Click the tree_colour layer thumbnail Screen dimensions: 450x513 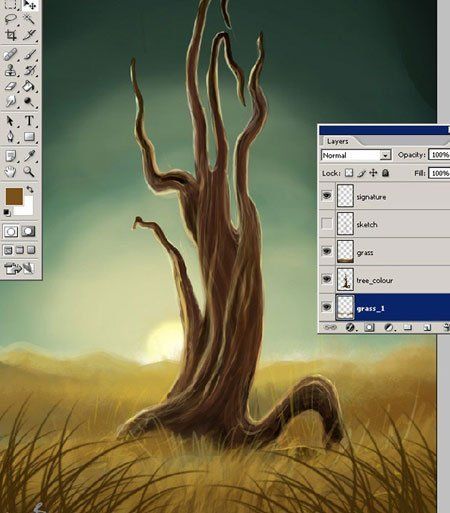pyautogui.click(x=345, y=279)
